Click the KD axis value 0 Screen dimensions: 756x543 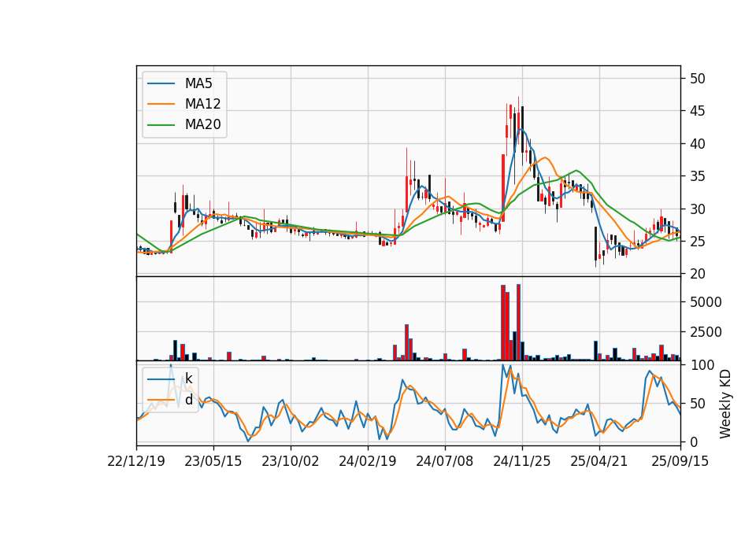pos(693,441)
